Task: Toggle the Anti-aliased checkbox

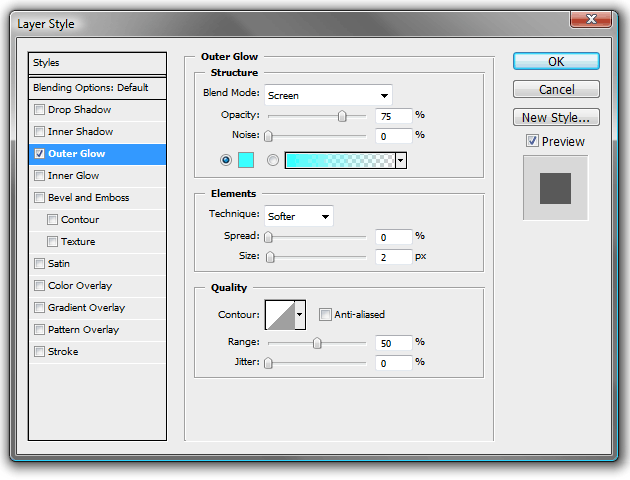Action: point(325,315)
